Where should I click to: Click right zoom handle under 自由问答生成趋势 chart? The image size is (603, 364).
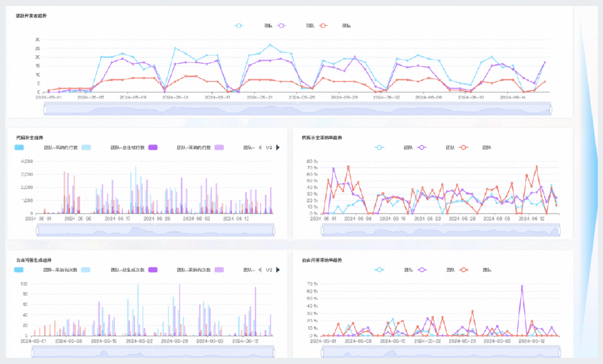pyautogui.click(x=274, y=354)
